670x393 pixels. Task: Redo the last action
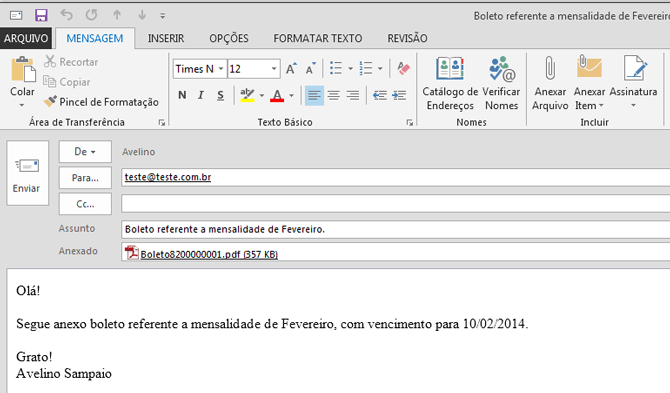tap(91, 15)
